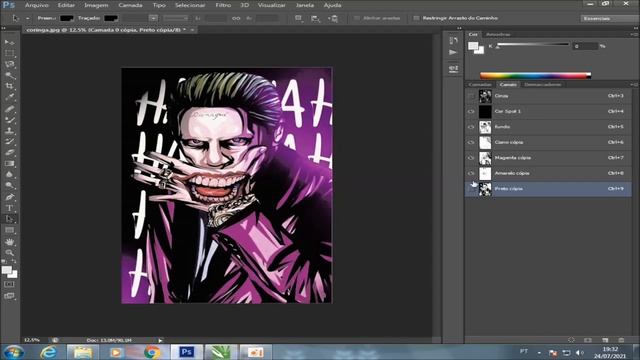
Task: Select the Dodge tool
Action: click(9, 186)
